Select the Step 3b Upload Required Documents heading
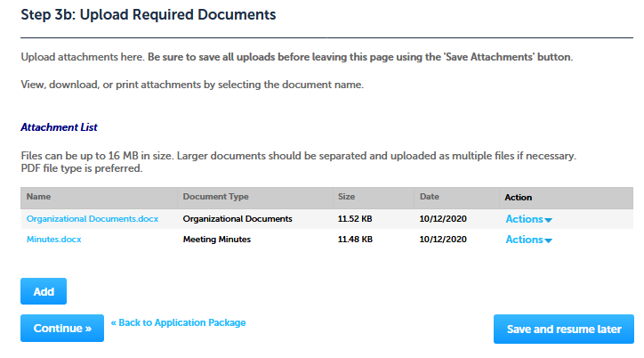The height and width of the screenshot is (358, 644). 149,15
